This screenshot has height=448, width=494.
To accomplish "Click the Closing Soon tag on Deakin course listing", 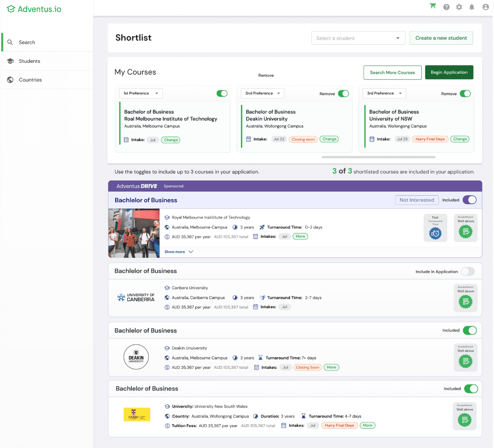I will (x=308, y=368).
